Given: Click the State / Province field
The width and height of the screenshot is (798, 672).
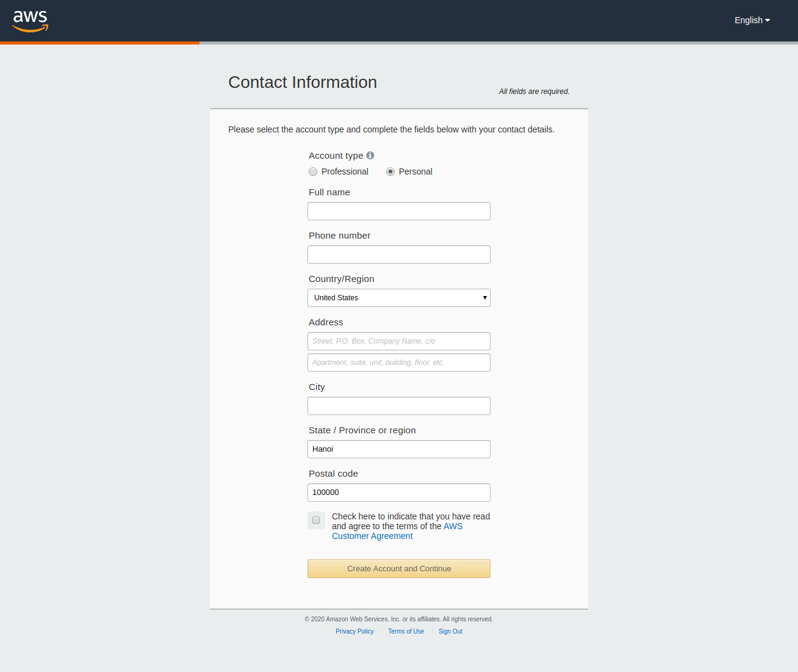Looking at the screenshot, I should [399, 449].
